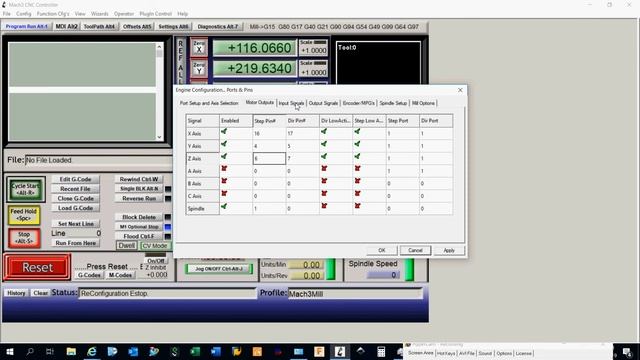Toggle Z Axis Dir LowActive checkmark
The width and height of the screenshot is (640, 360).
point(324,156)
